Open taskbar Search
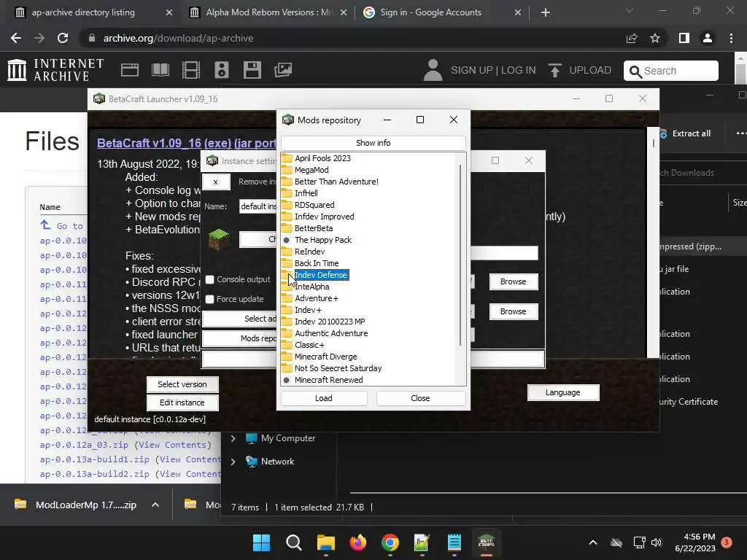 293,542
